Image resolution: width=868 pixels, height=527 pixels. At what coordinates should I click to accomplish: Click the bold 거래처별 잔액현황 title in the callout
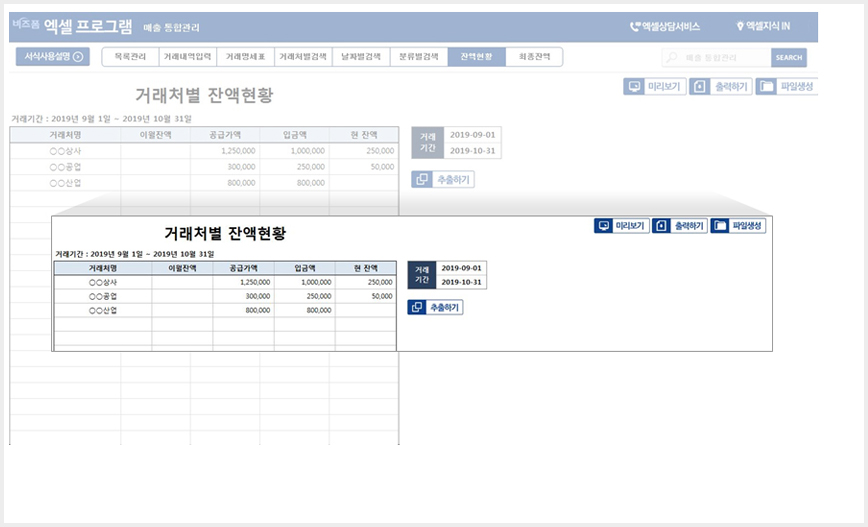point(225,233)
